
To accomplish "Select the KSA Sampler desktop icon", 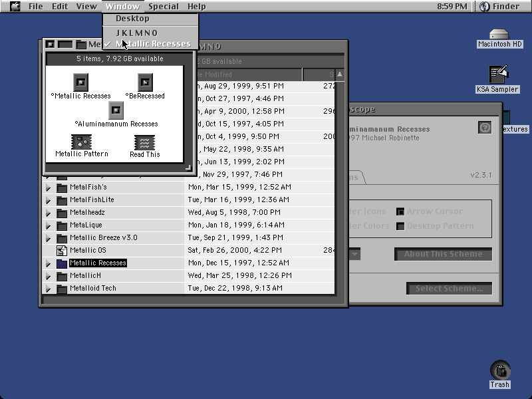I will click(497, 74).
